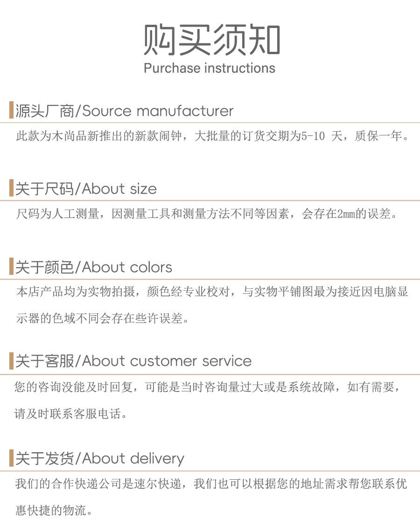
Task: Select the About delivery heading
Action: [x=100, y=458]
